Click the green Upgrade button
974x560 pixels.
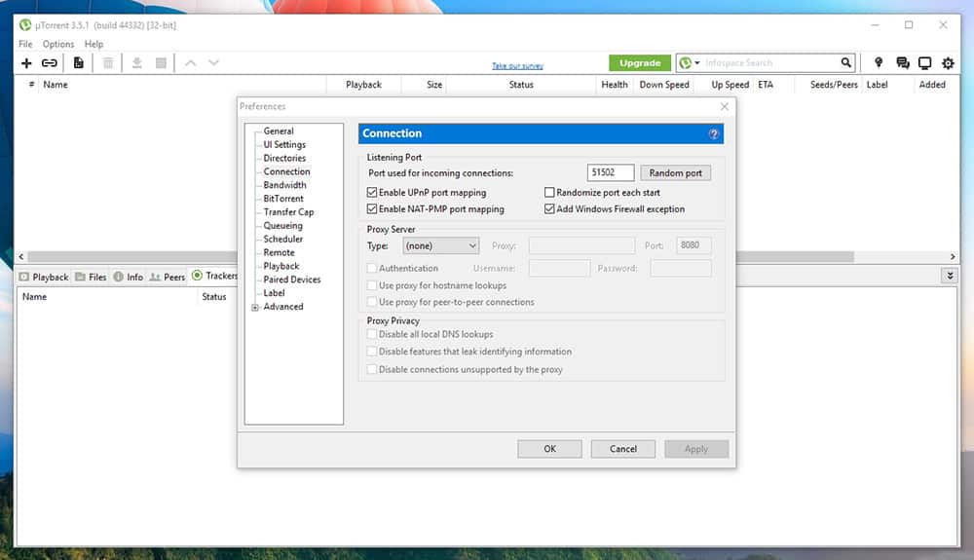(x=640, y=62)
